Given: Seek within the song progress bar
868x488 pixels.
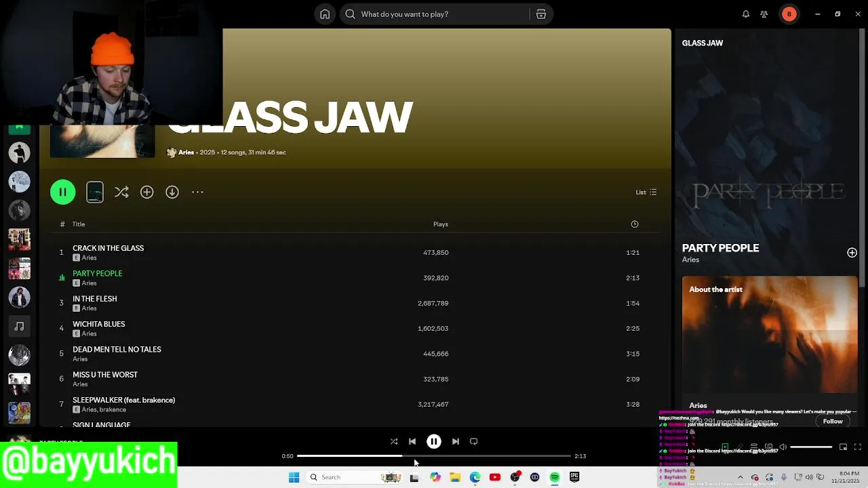Looking at the screenshot, I should [x=434, y=456].
